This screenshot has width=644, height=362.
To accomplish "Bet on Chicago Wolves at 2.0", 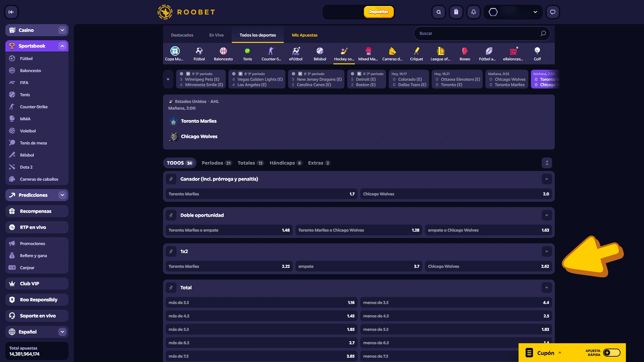I will (456, 194).
